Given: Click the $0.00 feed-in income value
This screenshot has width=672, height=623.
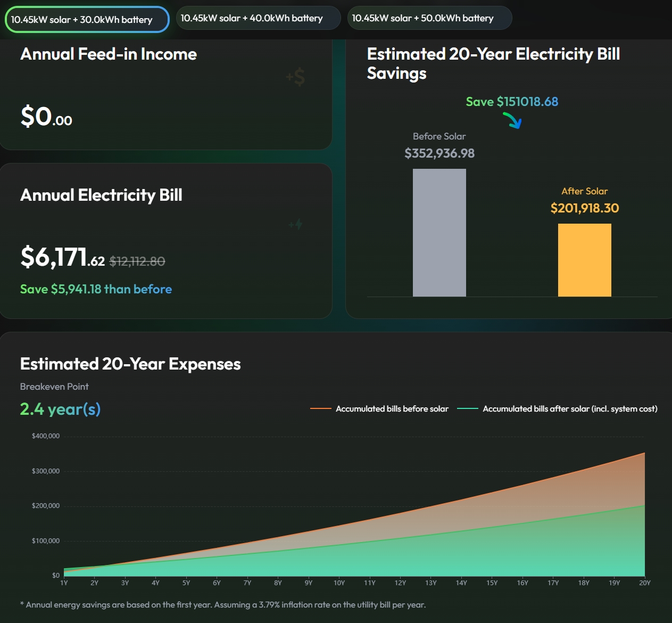Looking at the screenshot, I should [x=46, y=116].
